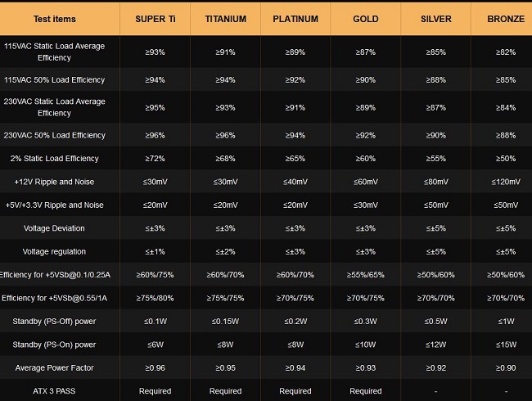Screen dimensions: 532x401
Task: Click the Standby (PS-On) power label
Action: 54,345
